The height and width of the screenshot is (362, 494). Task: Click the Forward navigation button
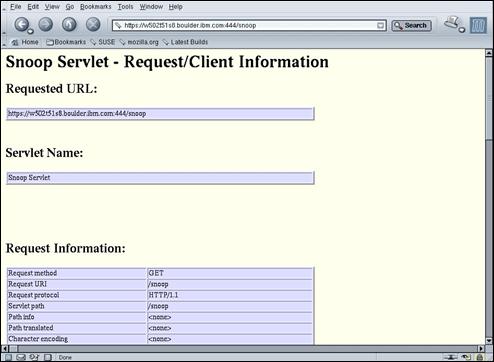coord(46,24)
